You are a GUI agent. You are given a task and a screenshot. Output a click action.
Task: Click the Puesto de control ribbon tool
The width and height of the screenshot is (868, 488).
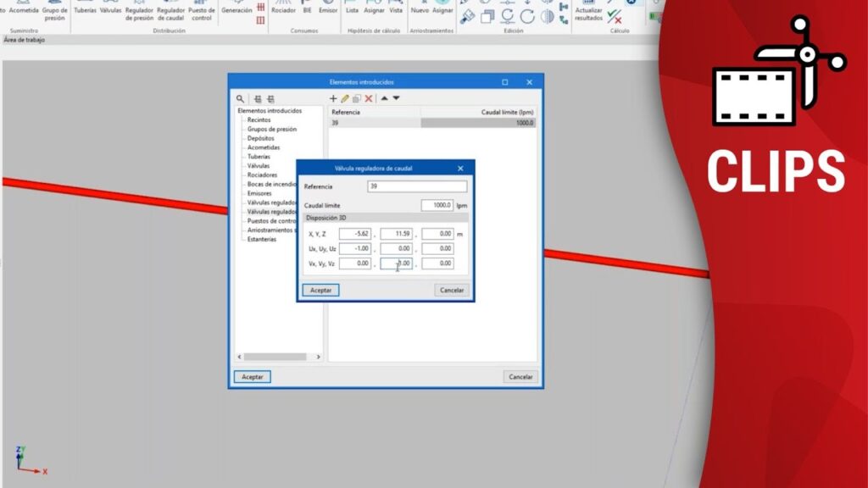pos(202,12)
